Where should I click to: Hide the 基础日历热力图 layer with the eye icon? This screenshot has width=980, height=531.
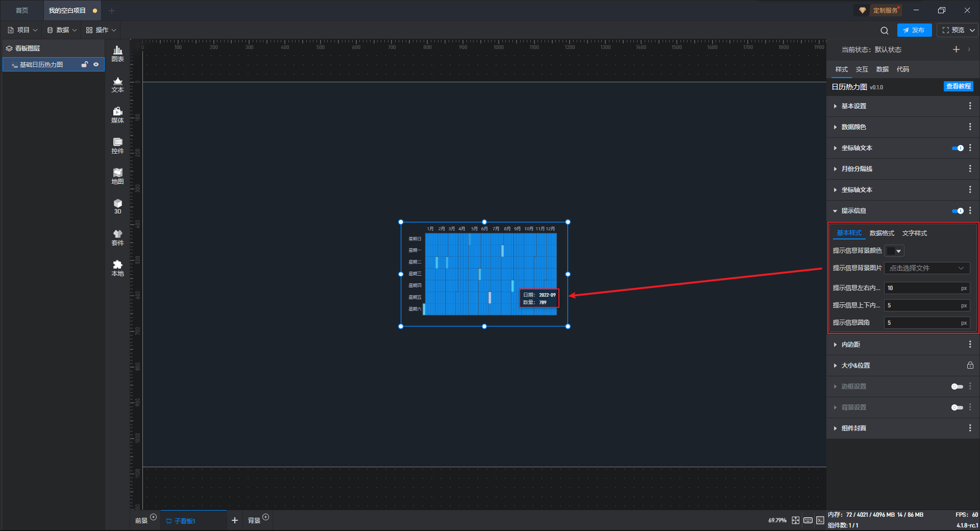(96, 64)
